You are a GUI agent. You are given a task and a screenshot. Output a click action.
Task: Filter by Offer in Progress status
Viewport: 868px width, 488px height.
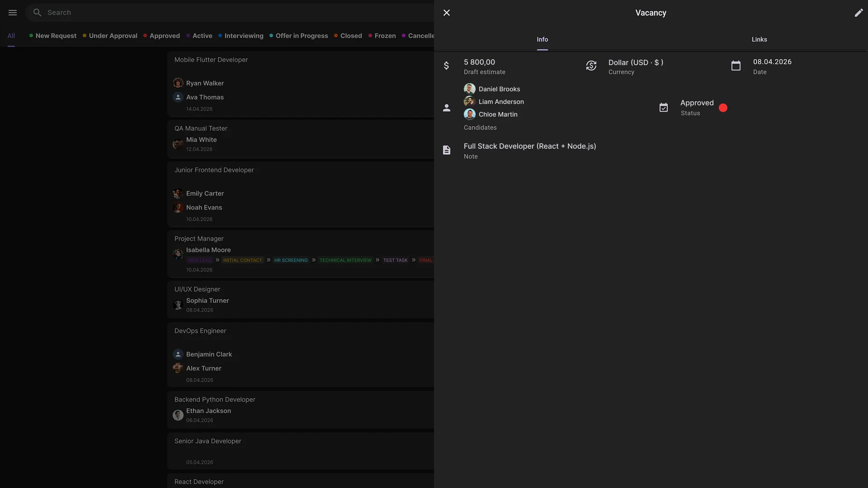pyautogui.click(x=302, y=36)
